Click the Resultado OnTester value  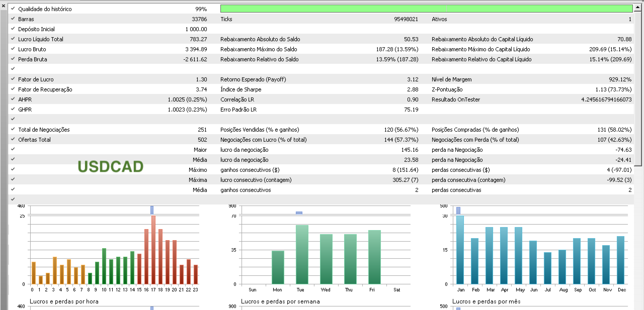click(606, 99)
